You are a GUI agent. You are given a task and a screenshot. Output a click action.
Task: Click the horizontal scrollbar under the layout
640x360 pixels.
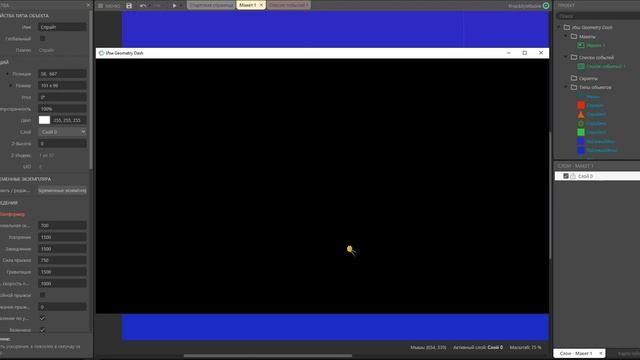pyautogui.click(x=268, y=356)
